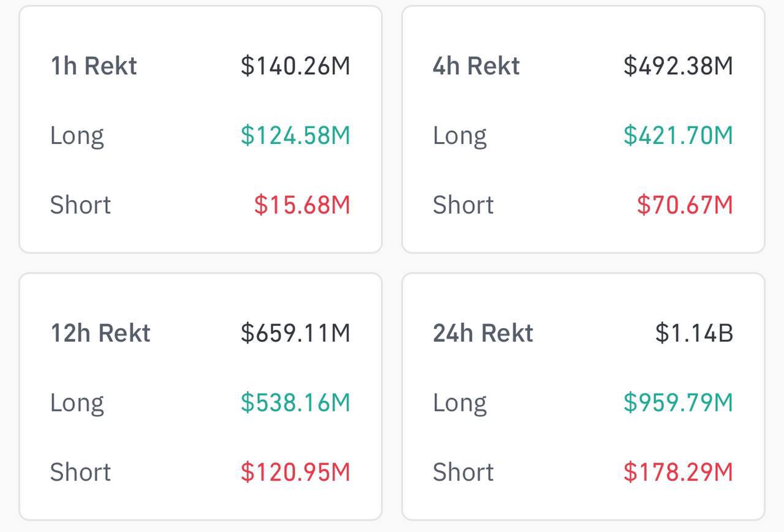Screen dimensions: 784x532
Task: Click the Long label in 12h card
Action: (77, 402)
